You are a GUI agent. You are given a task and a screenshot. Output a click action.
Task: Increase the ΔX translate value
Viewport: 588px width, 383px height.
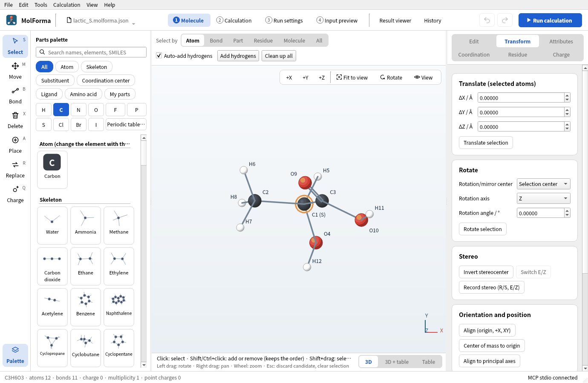pyautogui.click(x=567, y=96)
